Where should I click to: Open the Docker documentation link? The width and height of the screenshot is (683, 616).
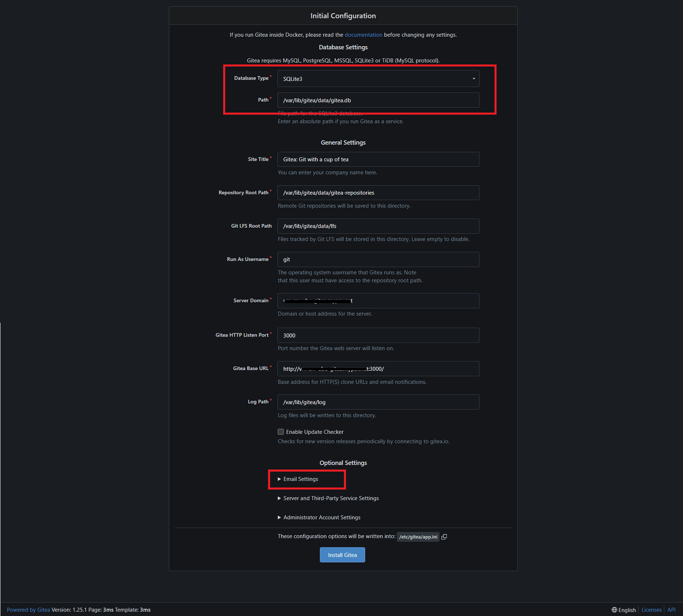point(363,35)
